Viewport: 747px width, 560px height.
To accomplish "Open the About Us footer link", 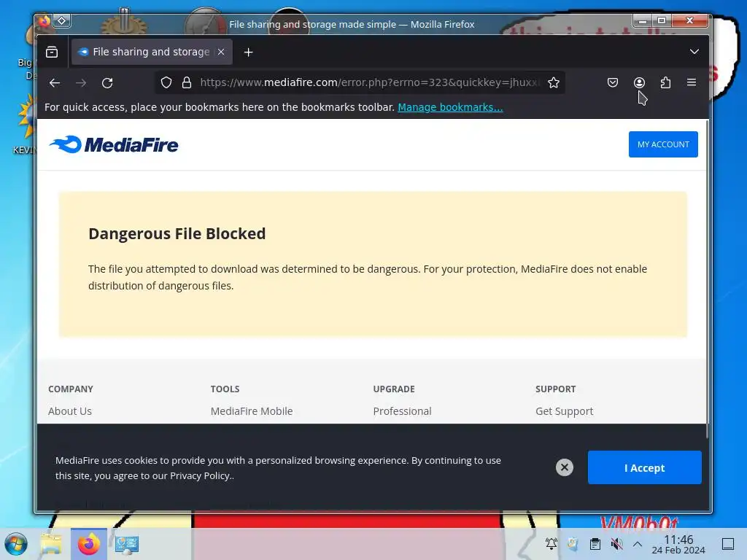I will pyautogui.click(x=70, y=411).
